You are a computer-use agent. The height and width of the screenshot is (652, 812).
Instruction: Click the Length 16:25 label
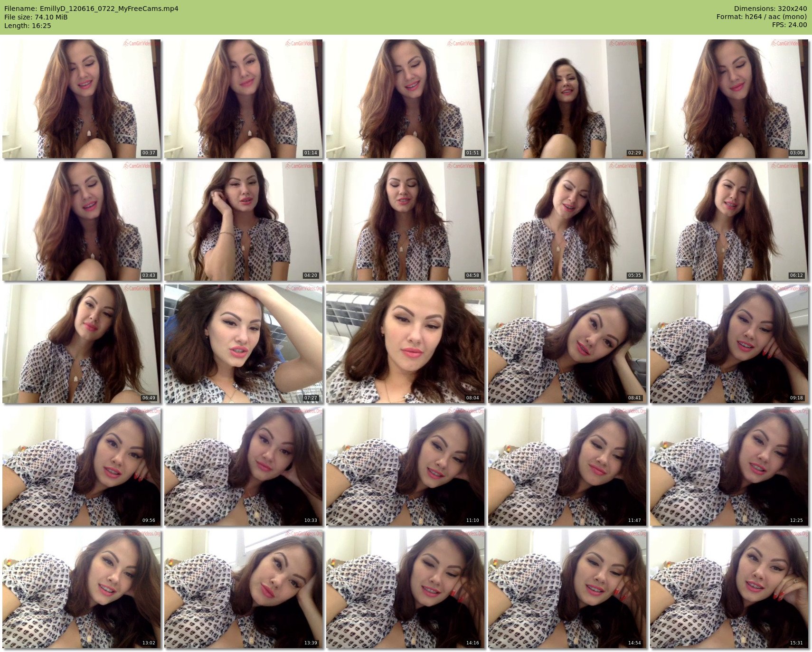[28, 26]
